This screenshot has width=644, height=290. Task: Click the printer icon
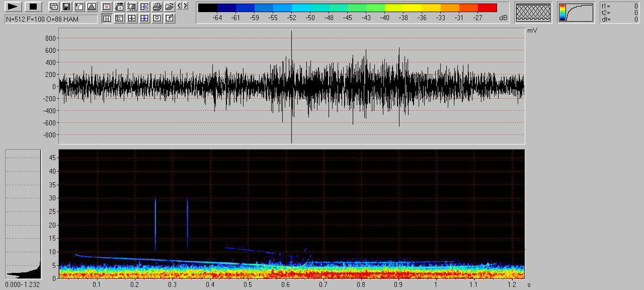[157, 7]
